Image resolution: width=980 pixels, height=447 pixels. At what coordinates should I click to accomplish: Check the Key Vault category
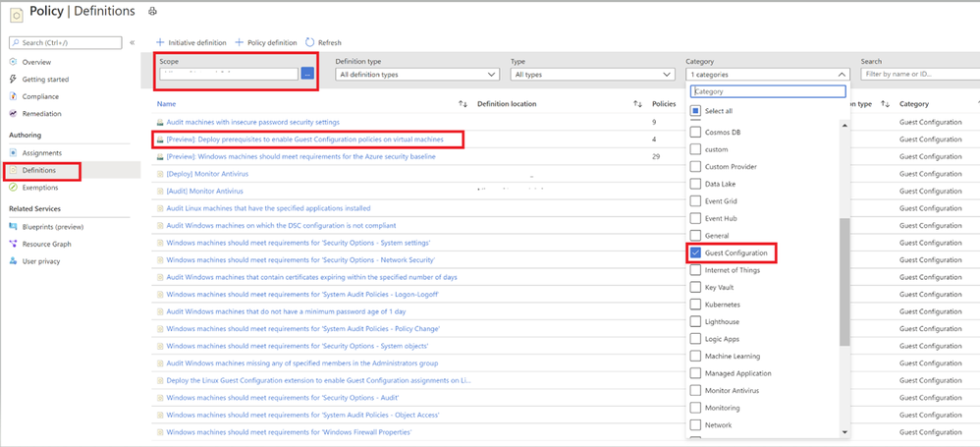[x=695, y=288]
